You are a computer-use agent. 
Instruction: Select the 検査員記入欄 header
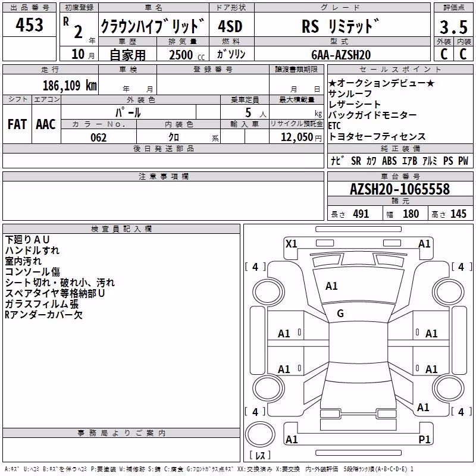pyautogui.click(x=121, y=229)
